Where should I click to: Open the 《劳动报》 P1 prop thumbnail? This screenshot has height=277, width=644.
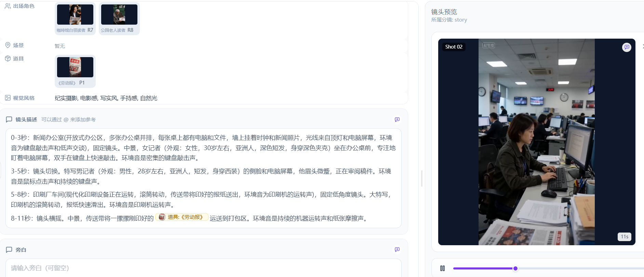click(75, 67)
